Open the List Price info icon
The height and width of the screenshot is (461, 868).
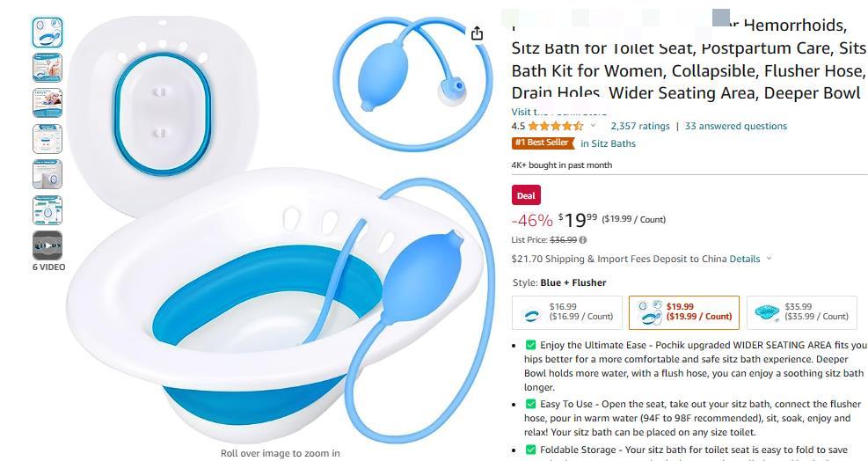coord(583,240)
